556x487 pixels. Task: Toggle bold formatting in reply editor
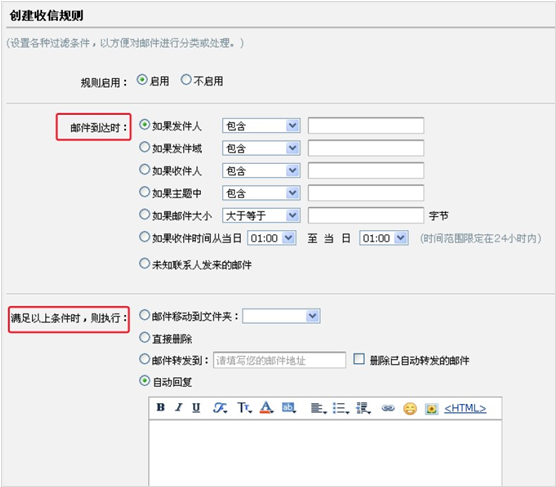pos(160,408)
